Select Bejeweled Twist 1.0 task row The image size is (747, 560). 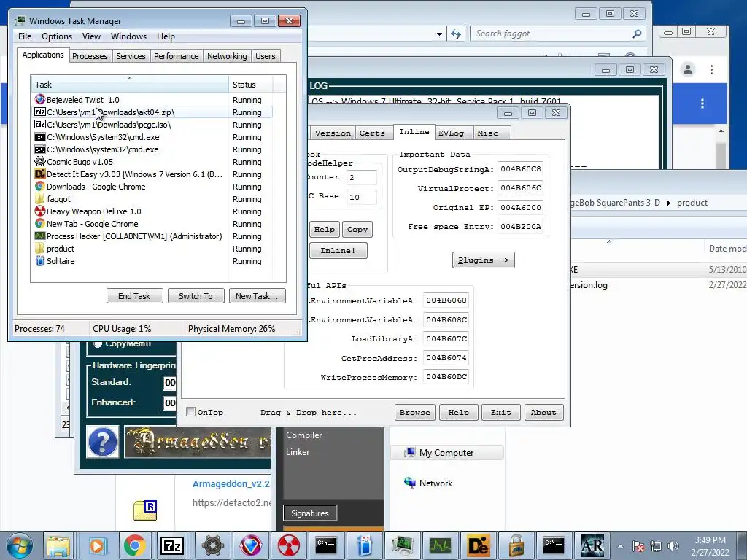[152, 99]
